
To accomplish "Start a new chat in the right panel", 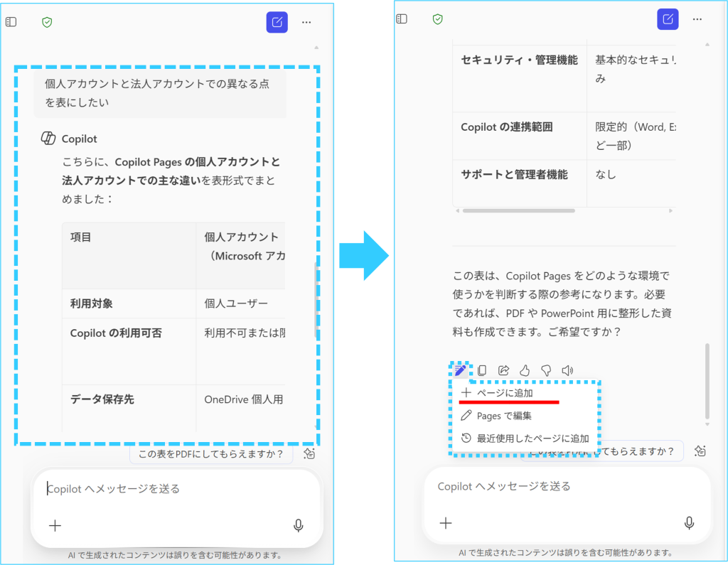I will click(668, 19).
